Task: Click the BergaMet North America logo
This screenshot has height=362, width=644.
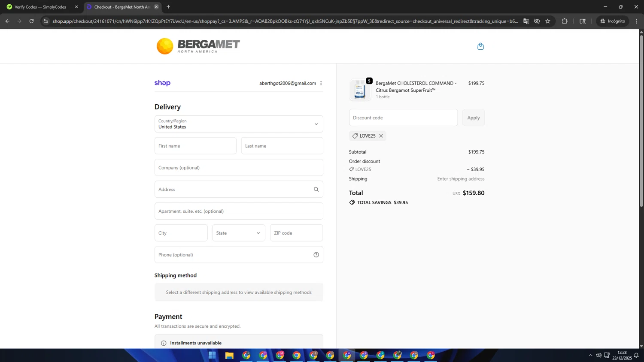Action: (198, 46)
